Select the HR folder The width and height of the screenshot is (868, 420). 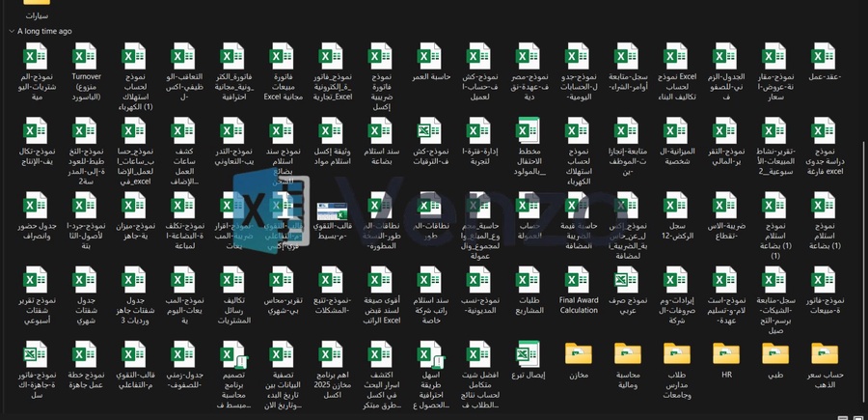(x=725, y=355)
